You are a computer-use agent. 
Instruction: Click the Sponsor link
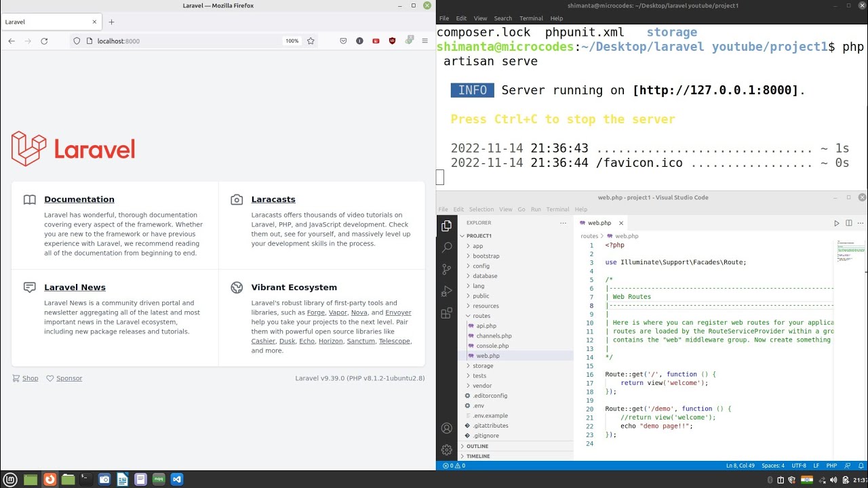(x=69, y=378)
